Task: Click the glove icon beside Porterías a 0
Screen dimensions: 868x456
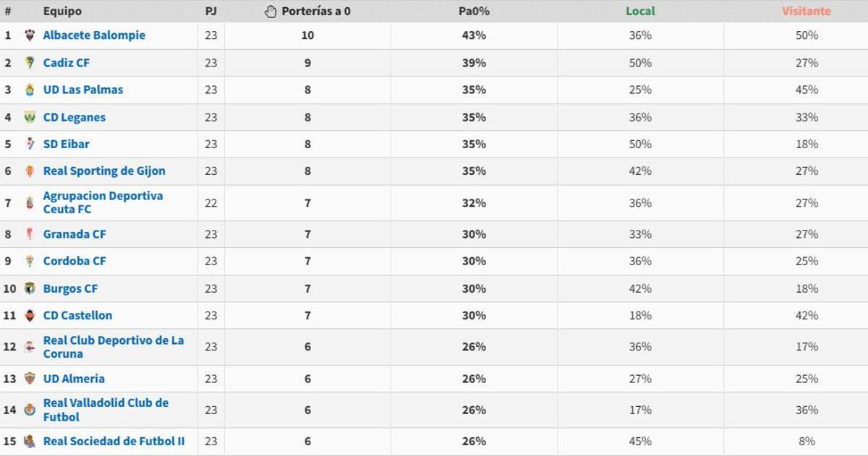Action: pos(271,11)
